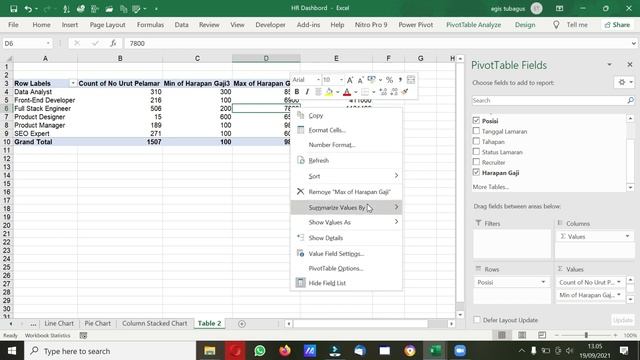640x360 pixels.
Task: Choose Copy from the context menu
Action: pyautogui.click(x=346, y=116)
